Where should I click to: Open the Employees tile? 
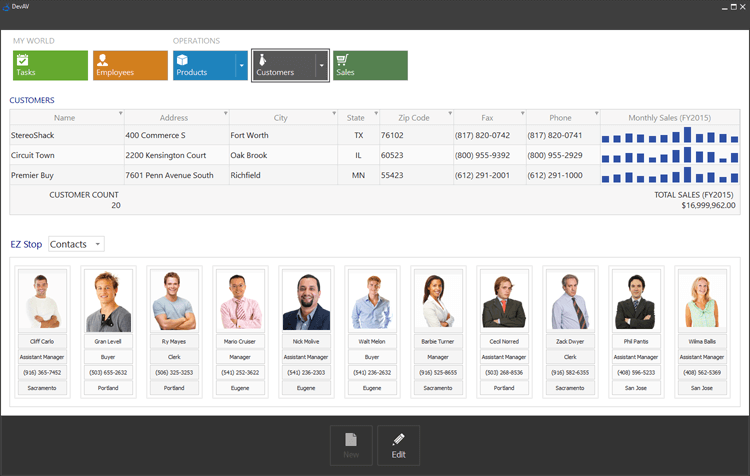(x=130, y=66)
